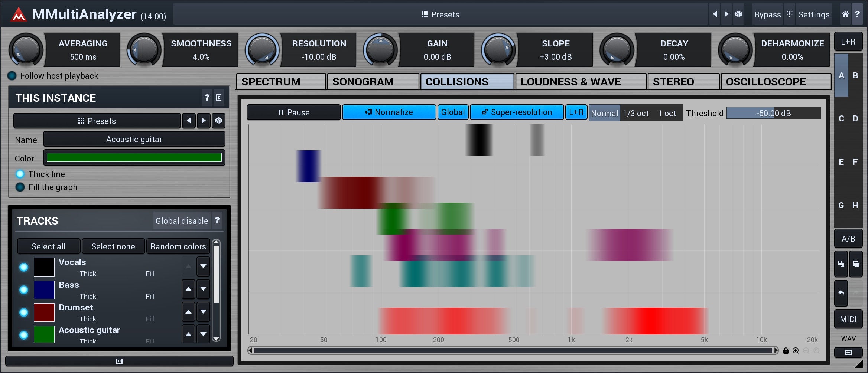This screenshot has height=373, width=868.
Task: Click the paste preset icon on right sidebar
Action: (856, 264)
